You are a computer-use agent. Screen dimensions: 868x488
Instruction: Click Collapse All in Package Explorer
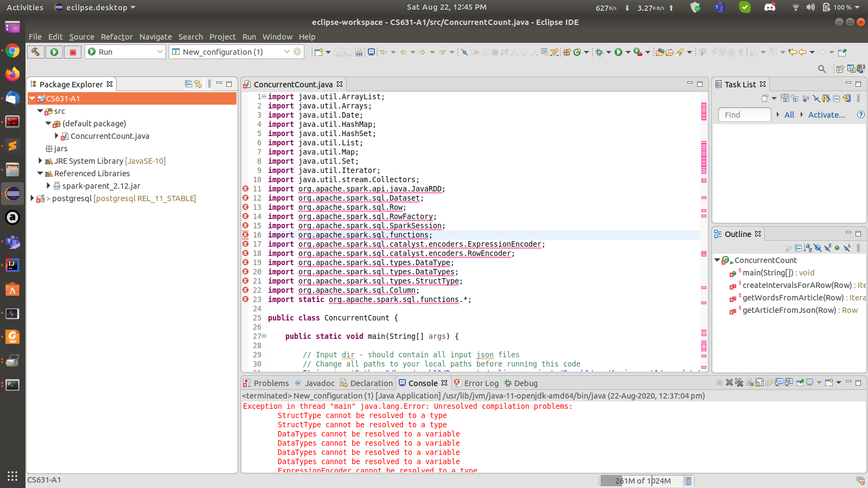pos(188,84)
